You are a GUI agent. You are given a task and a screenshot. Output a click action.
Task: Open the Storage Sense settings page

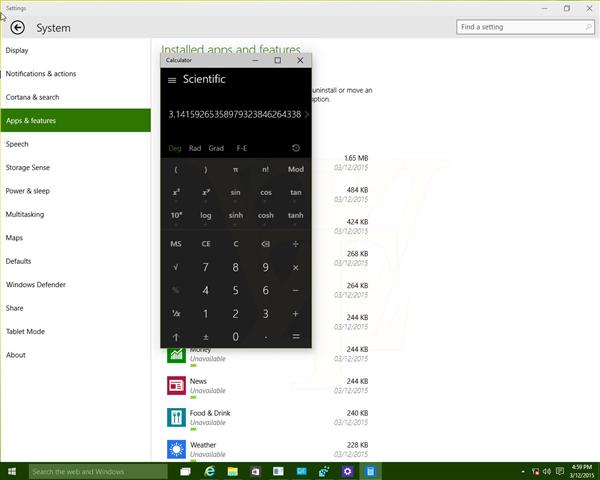click(28, 168)
